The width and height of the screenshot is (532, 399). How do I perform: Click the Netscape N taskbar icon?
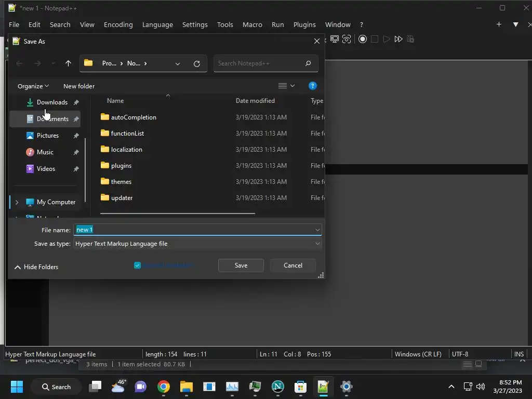277,387
